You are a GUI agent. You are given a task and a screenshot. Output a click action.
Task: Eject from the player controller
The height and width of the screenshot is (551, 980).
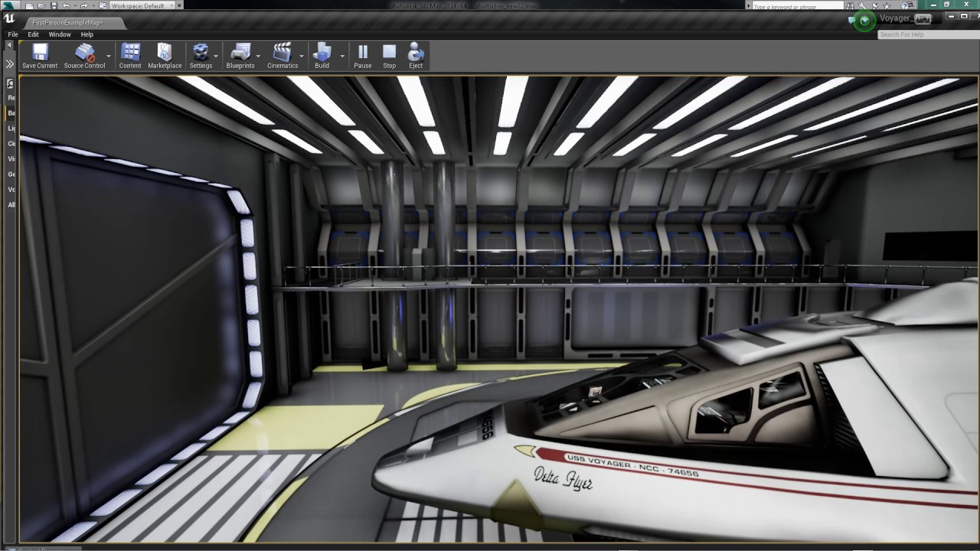pyautogui.click(x=416, y=56)
